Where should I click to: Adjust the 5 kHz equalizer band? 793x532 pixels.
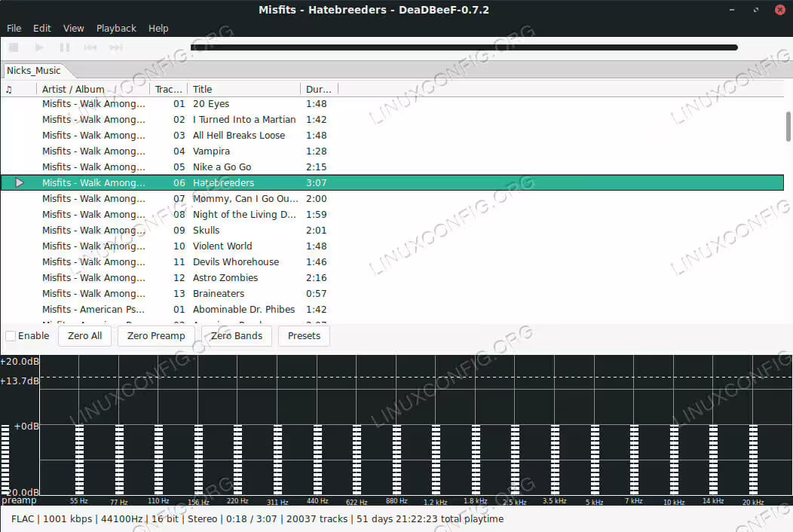pyautogui.click(x=595, y=459)
